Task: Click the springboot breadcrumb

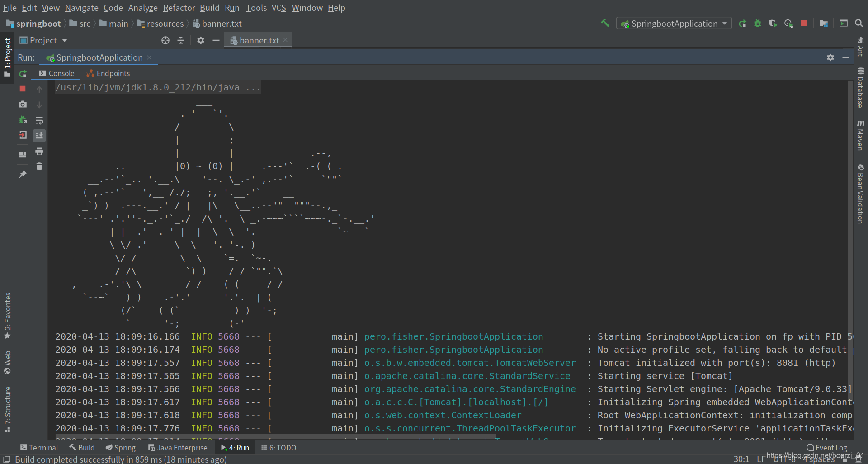Action: click(x=33, y=24)
